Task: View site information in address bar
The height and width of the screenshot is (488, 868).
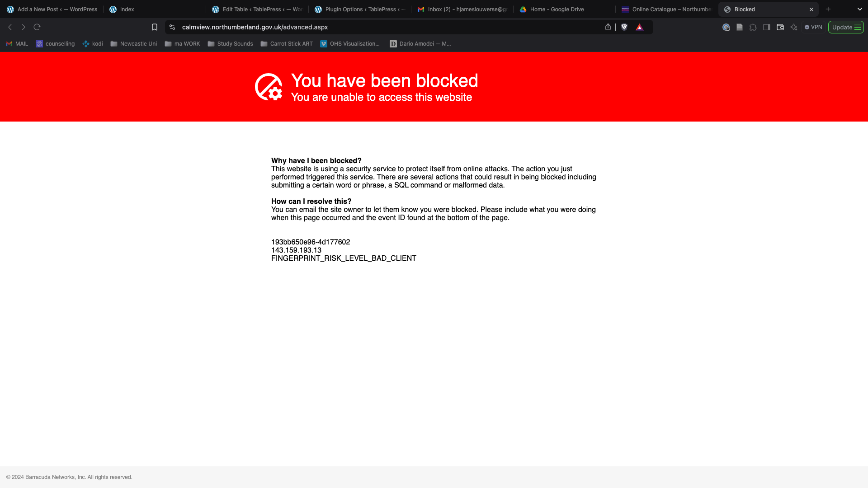Action: 172,27
